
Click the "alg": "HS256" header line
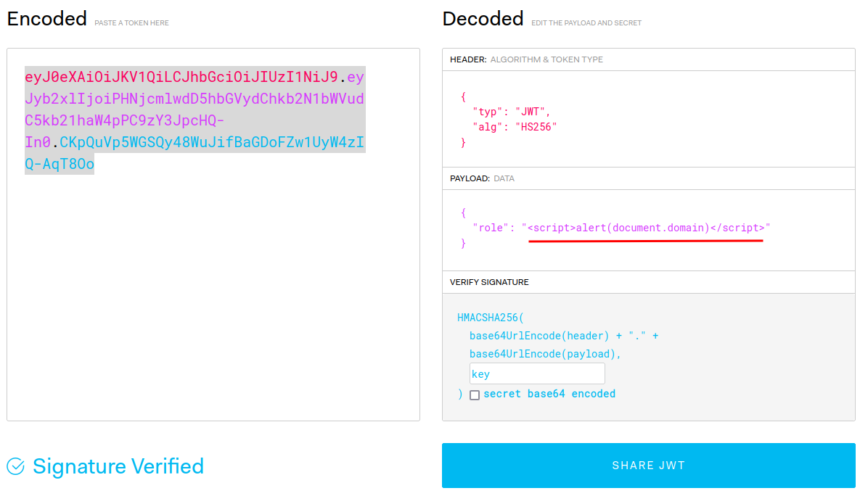pyautogui.click(x=515, y=127)
